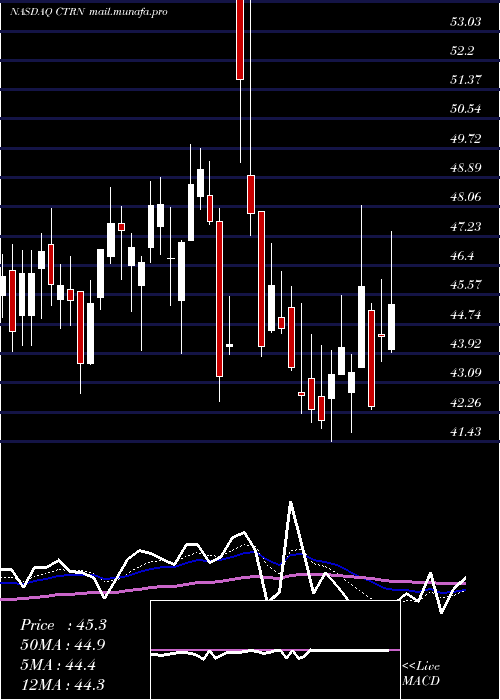500x700 pixels.
Task: Click the 53.03 price axis label
Action: pos(466,21)
